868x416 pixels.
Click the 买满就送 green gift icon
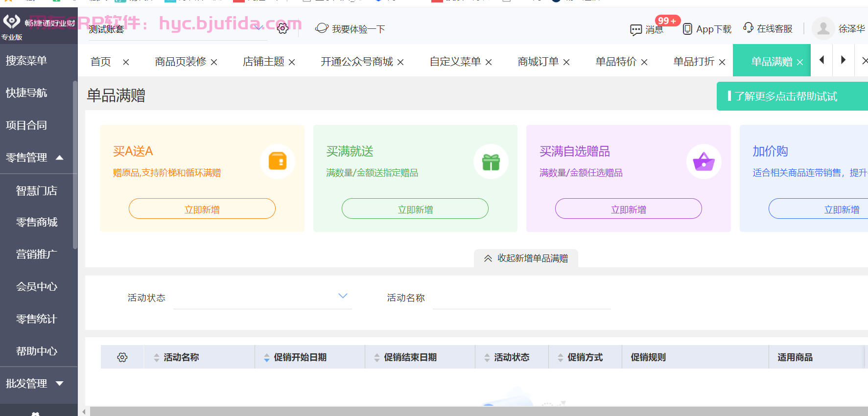coord(491,162)
